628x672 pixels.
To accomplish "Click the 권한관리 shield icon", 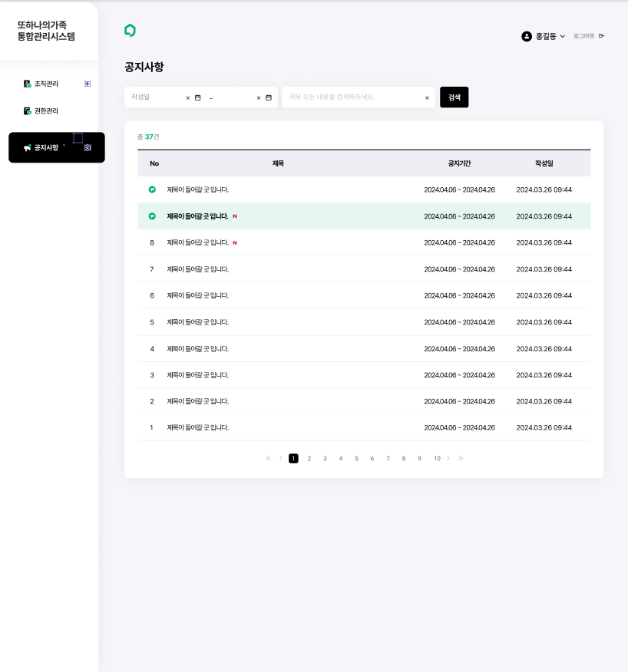I will tap(28, 111).
